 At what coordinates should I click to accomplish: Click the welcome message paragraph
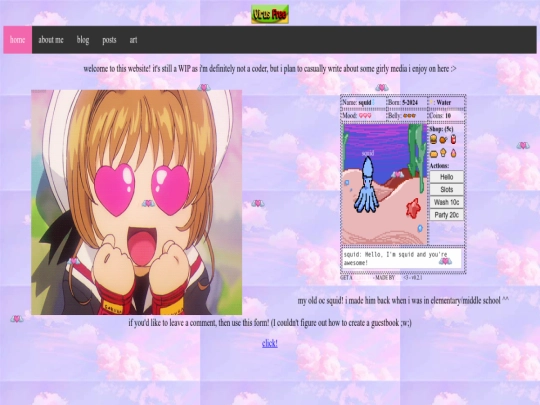tap(270, 69)
